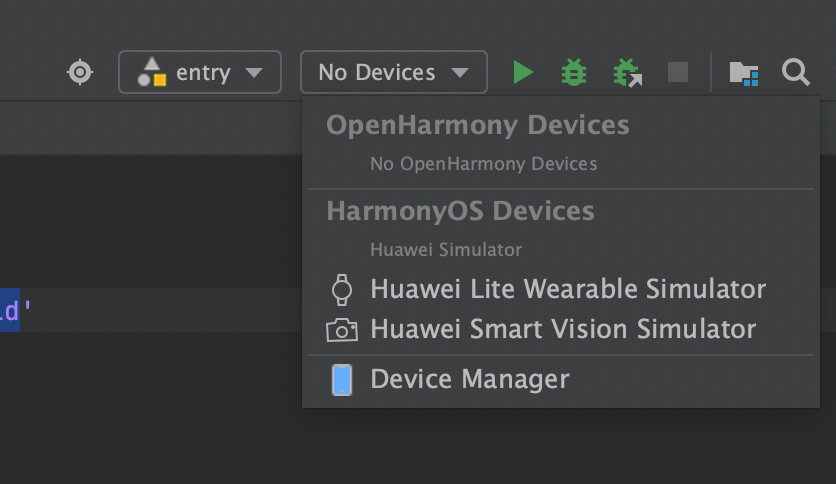This screenshot has height=484, width=836.
Task: Run the app with green play icon
Action: [523, 72]
